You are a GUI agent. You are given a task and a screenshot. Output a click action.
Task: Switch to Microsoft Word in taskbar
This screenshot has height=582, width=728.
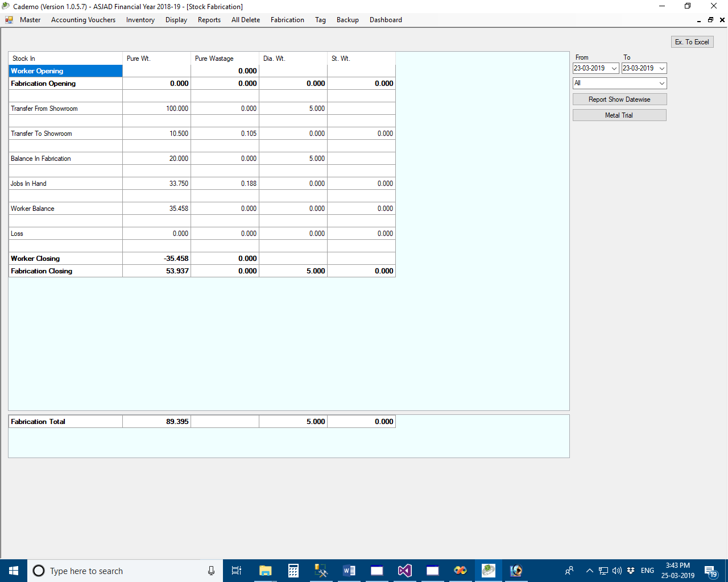coord(349,571)
